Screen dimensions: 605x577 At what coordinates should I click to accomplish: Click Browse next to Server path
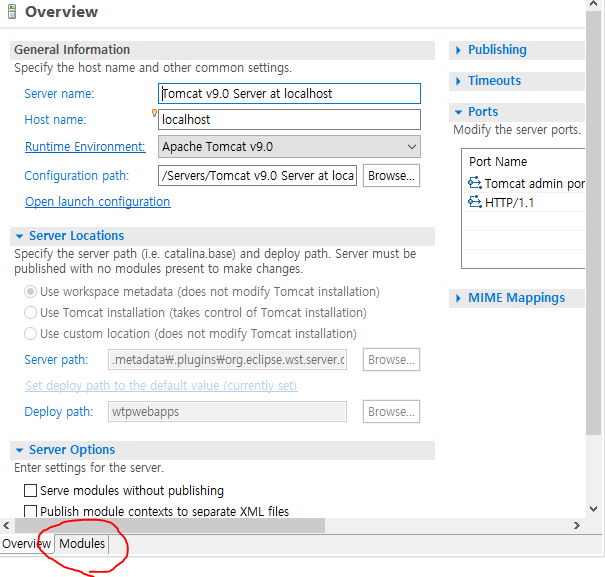click(x=391, y=360)
